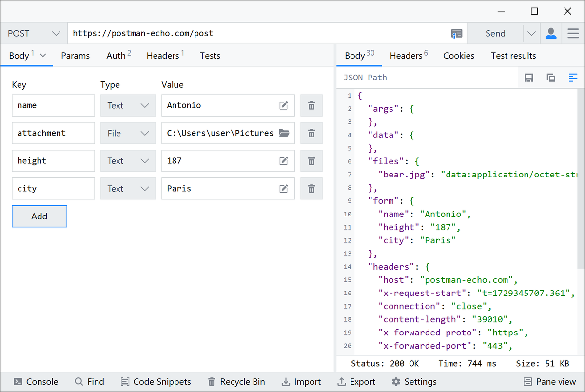Delete the attachment row with trash icon
Image resolution: width=585 pixels, height=392 pixels.
(312, 133)
